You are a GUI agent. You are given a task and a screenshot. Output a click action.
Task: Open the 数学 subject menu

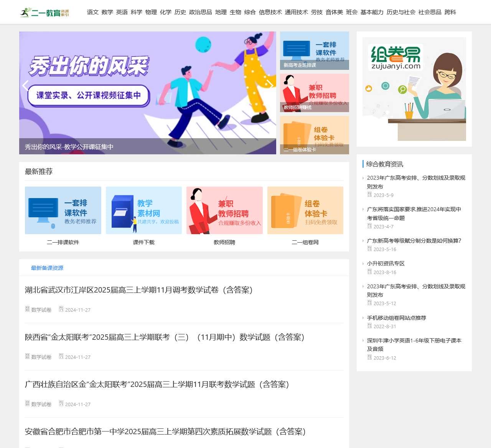(x=107, y=12)
